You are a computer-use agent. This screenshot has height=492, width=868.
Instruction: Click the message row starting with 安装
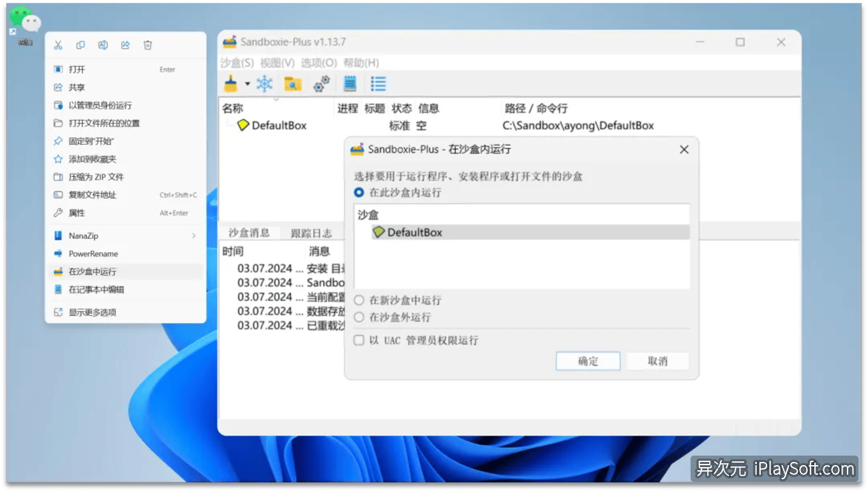point(291,269)
